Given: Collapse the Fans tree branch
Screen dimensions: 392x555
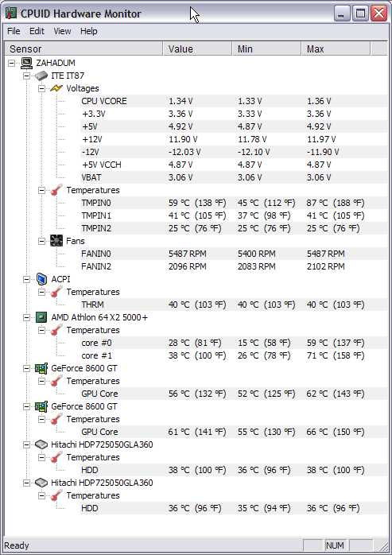Looking at the screenshot, I should 41,242.
